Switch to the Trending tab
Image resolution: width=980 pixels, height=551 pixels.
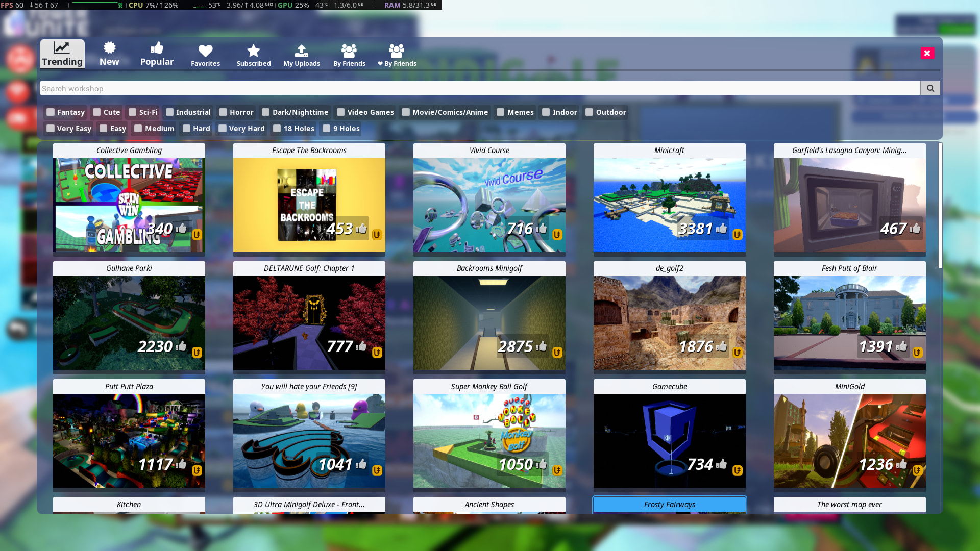(x=62, y=54)
